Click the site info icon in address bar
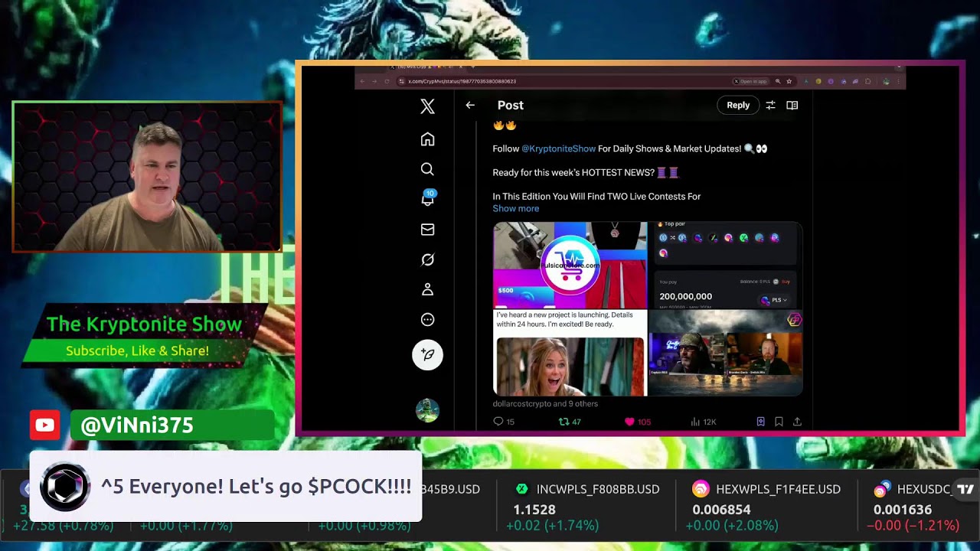The image size is (980, 551). [x=401, y=81]
